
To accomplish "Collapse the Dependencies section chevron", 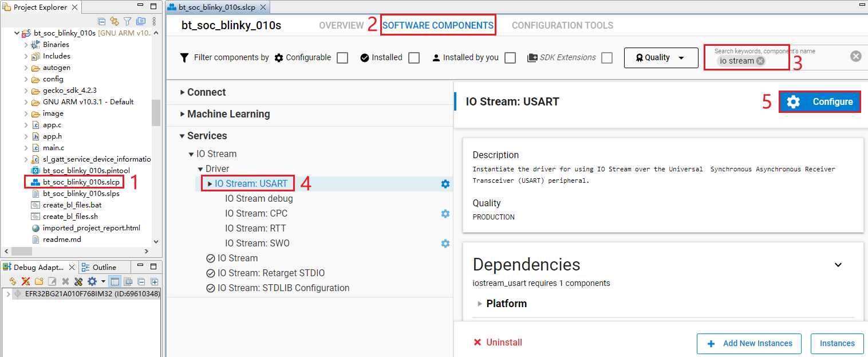I will pos(838,265).
